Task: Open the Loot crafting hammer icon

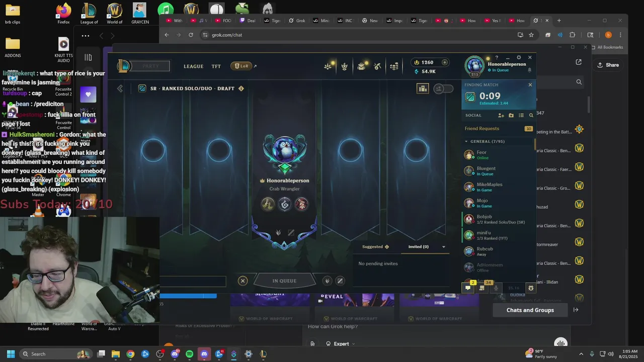Action: click(377, 66)
